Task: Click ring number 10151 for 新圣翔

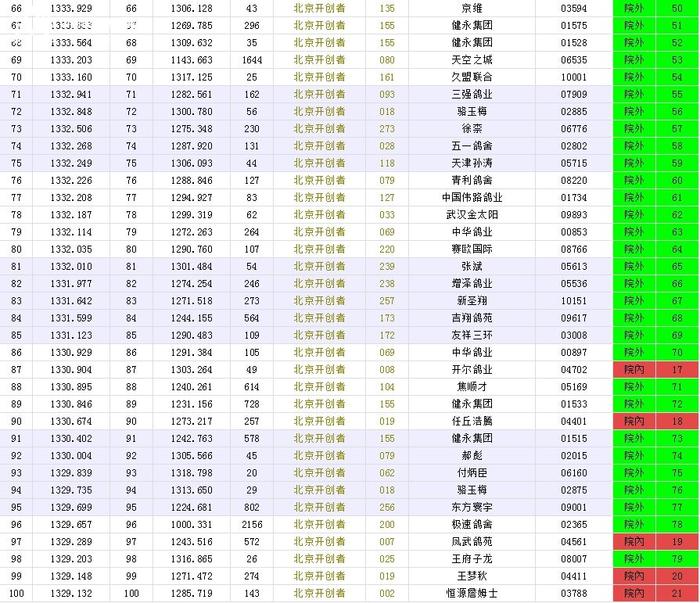Action: 573,301
